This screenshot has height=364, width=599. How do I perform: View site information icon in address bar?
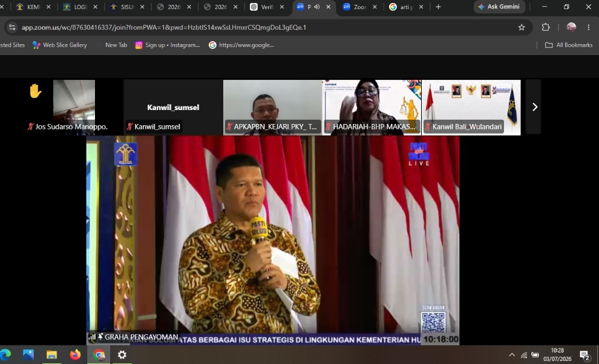pyautogui.click(x=12, y=27)
